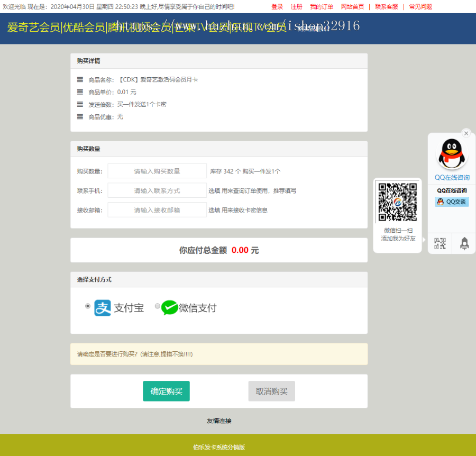
Task: Confirm purchase with 确定购买 button
Action: click(x=166, y=391)
